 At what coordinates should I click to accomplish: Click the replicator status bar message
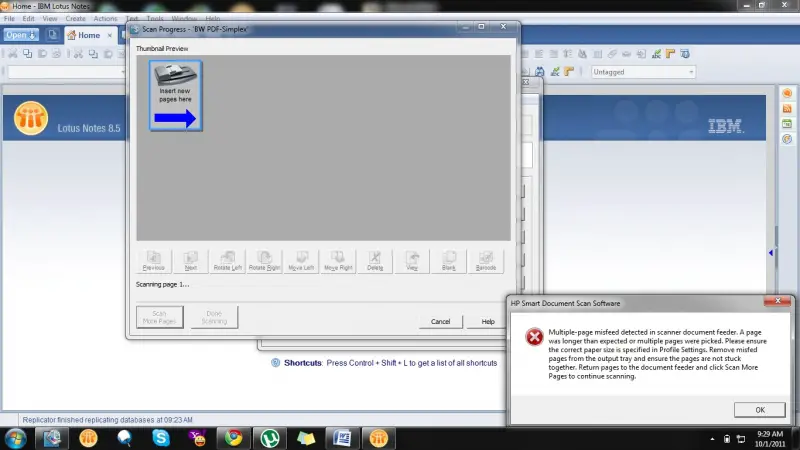tap(107, 420)
